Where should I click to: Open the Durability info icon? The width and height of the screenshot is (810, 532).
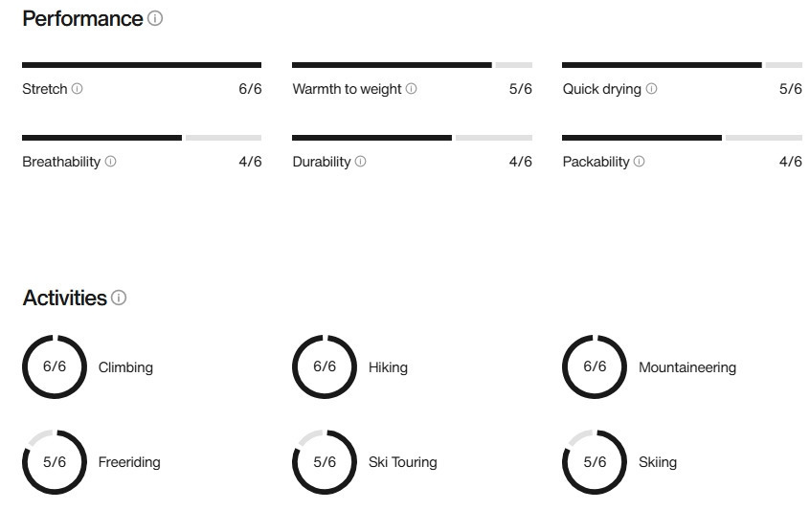click(360, 162)
